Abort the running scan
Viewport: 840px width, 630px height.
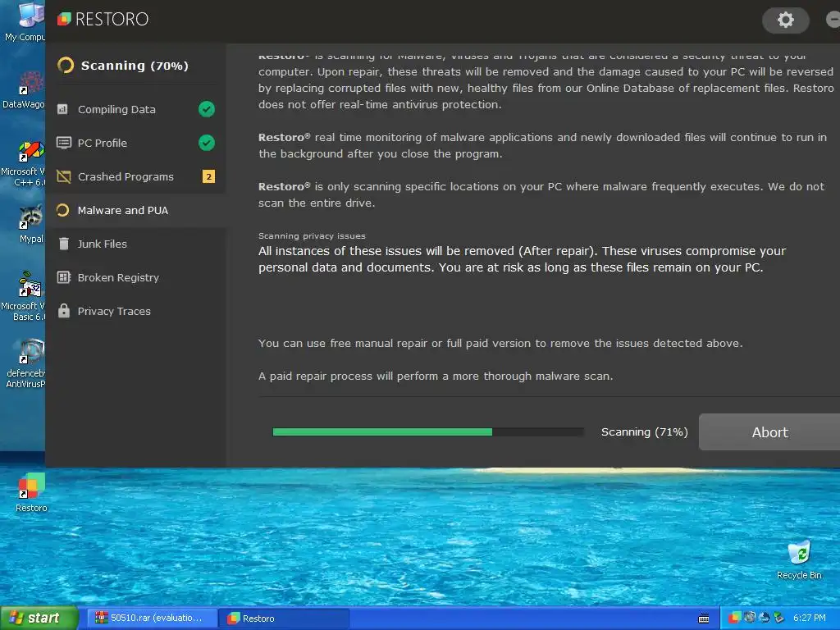click(x=769, y=431)
